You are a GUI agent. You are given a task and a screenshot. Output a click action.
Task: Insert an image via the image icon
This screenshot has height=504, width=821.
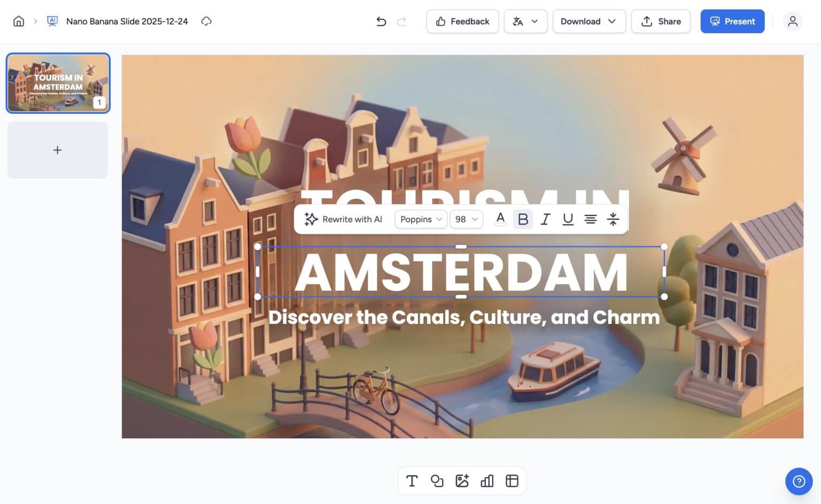point(462,480)
